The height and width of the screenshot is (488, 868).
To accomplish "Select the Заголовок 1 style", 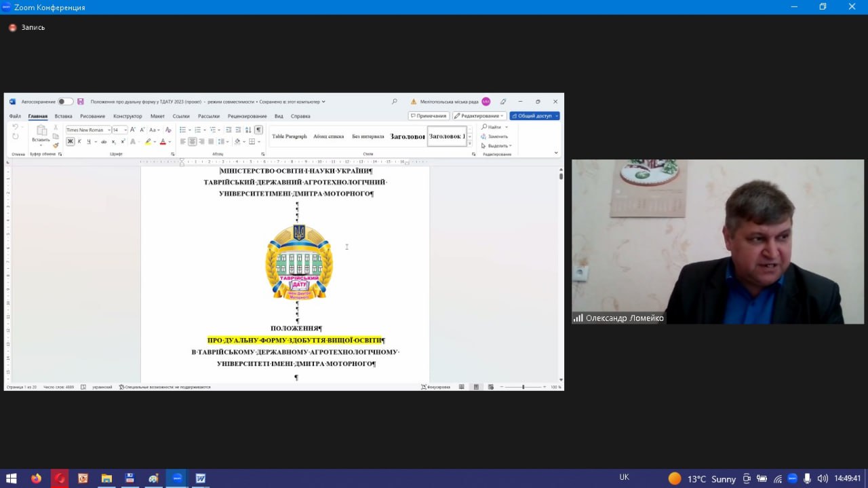I will pos(447,136).
